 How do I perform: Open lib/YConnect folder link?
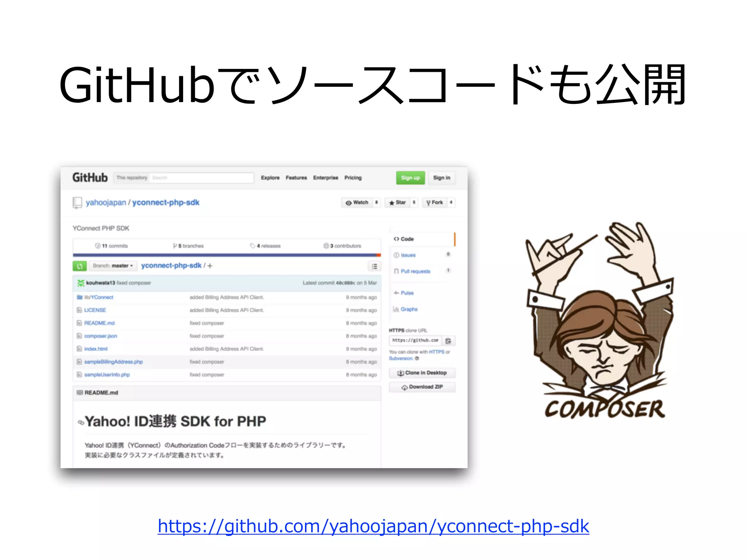[99, 297]
